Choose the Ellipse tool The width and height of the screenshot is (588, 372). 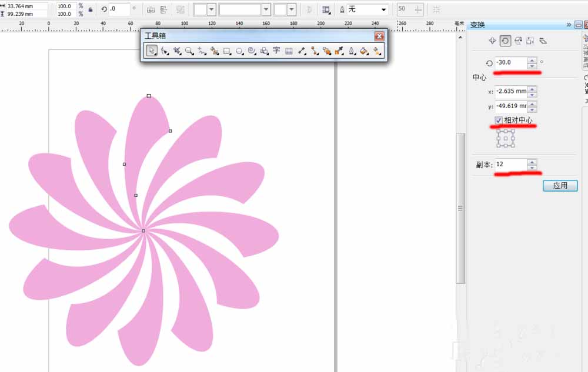(239, 51)
